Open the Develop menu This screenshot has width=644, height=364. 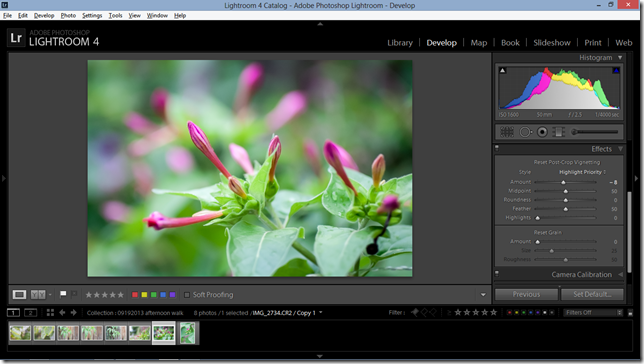[44, 16]
